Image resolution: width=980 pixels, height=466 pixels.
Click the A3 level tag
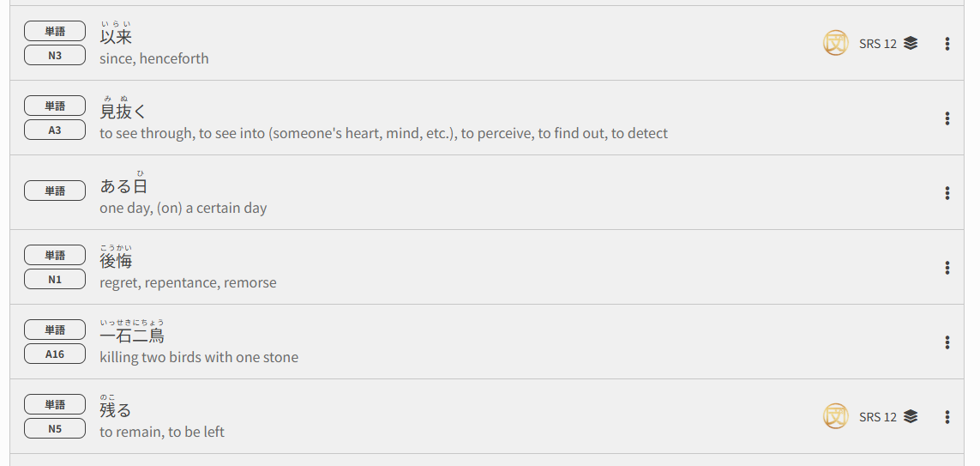55,130
